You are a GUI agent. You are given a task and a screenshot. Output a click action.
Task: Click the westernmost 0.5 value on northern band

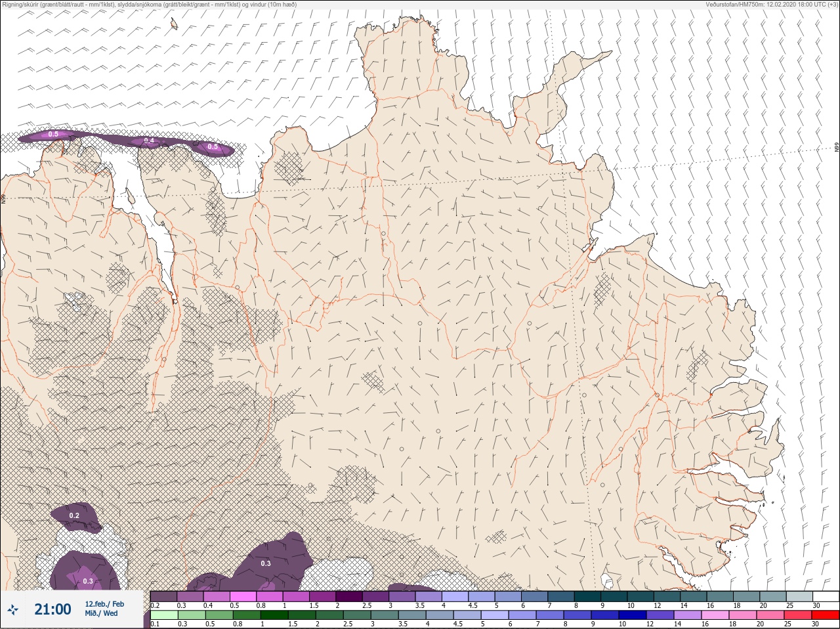click(53, 134)
